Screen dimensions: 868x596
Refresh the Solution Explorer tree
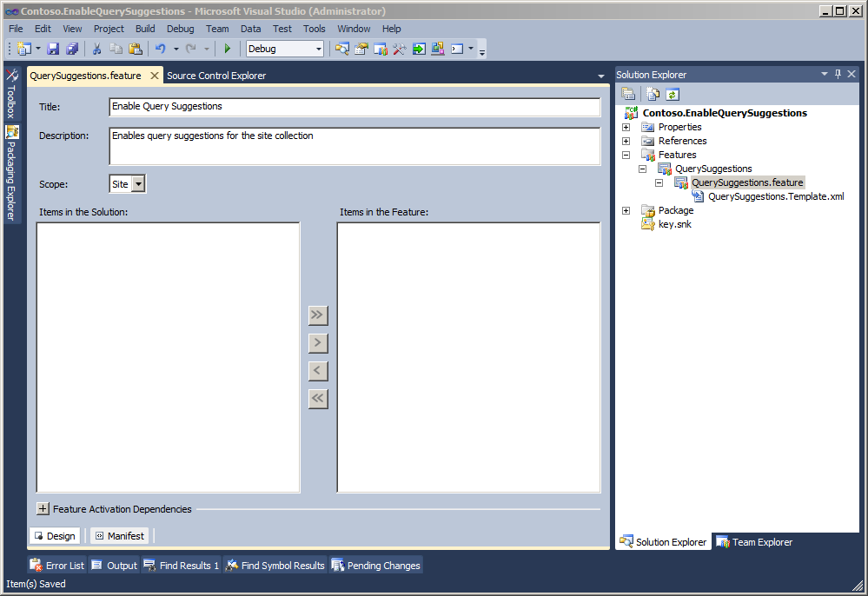tap(672, 94)
